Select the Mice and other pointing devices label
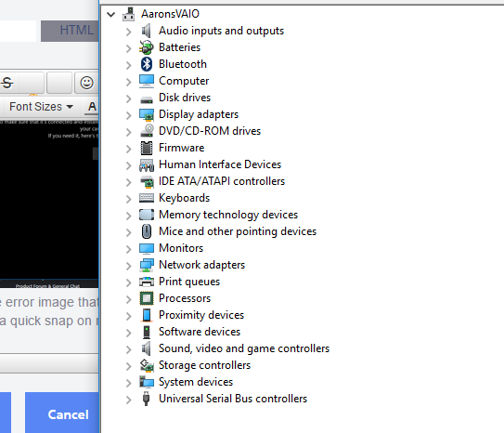The height and width of the screenshot is (433, 504). [238, 231]
